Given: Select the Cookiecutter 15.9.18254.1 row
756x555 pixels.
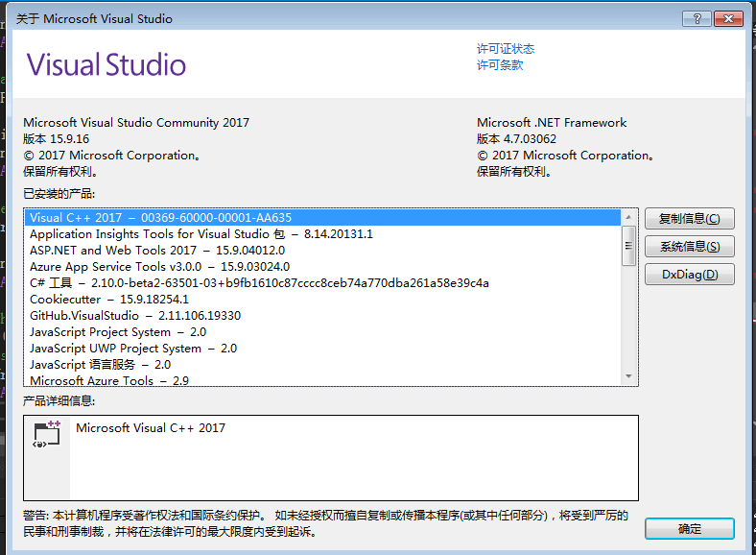Looking at the screenshot, I should pos(322,300).
